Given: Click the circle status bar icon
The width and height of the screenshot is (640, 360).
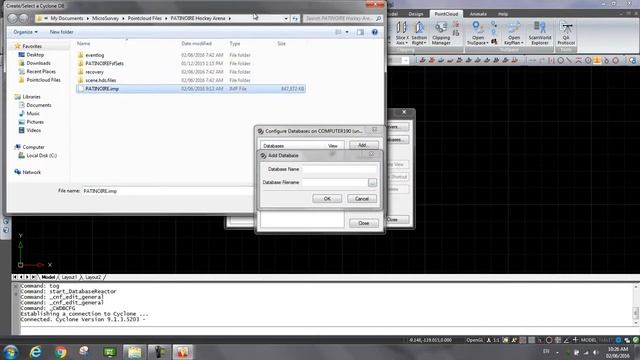Looking at the screenshot, I should click(549, 340).
